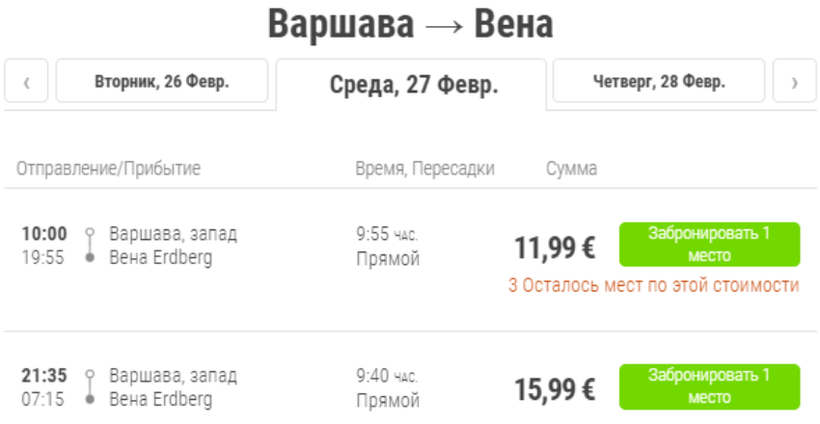Click the remaining seats warning text

[x=654, y=286]
